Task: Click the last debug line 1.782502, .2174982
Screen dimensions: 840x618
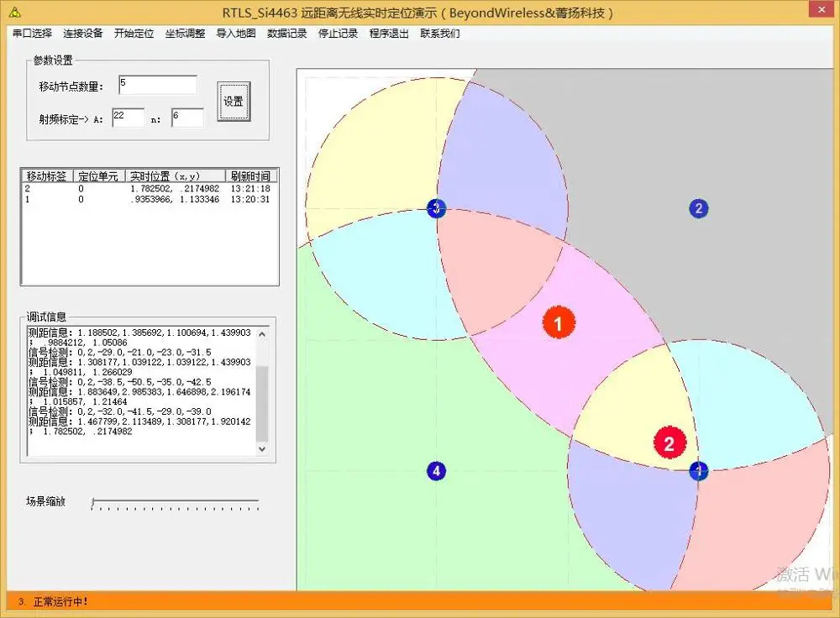Action: click(87, 432)
